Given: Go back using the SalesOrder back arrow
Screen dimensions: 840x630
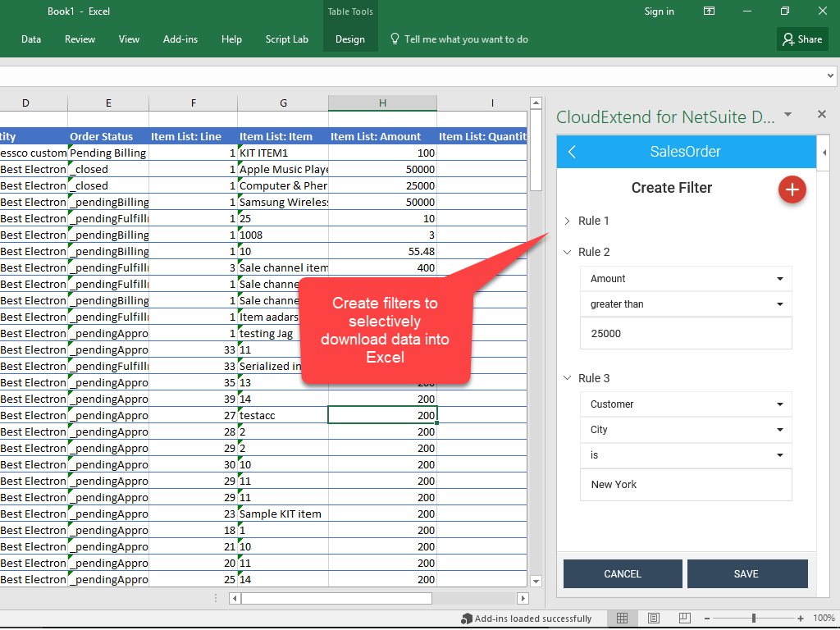Looking at the screenshot, I should click(x=572, y=152).
